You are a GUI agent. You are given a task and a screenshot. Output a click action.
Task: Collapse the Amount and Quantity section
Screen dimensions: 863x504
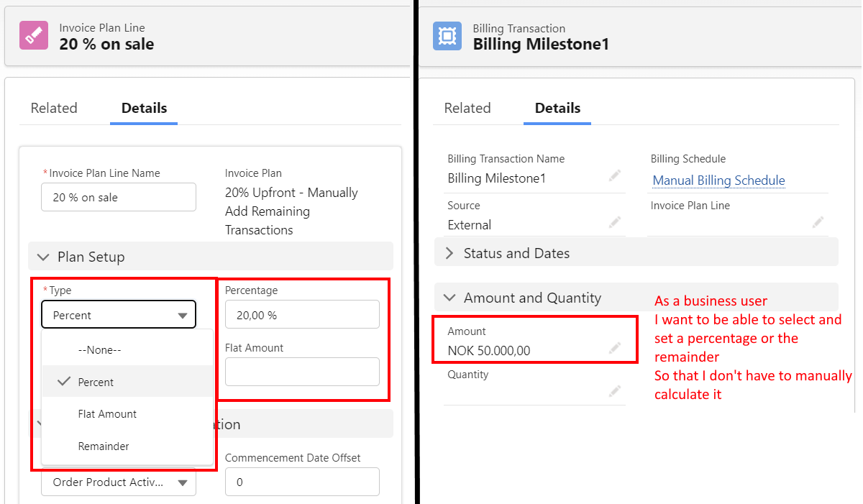click(449, 297)
